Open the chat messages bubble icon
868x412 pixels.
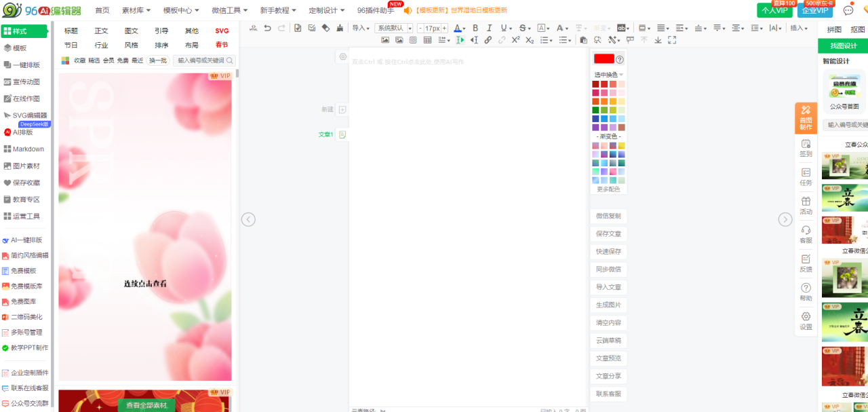[x=848, y=10]
